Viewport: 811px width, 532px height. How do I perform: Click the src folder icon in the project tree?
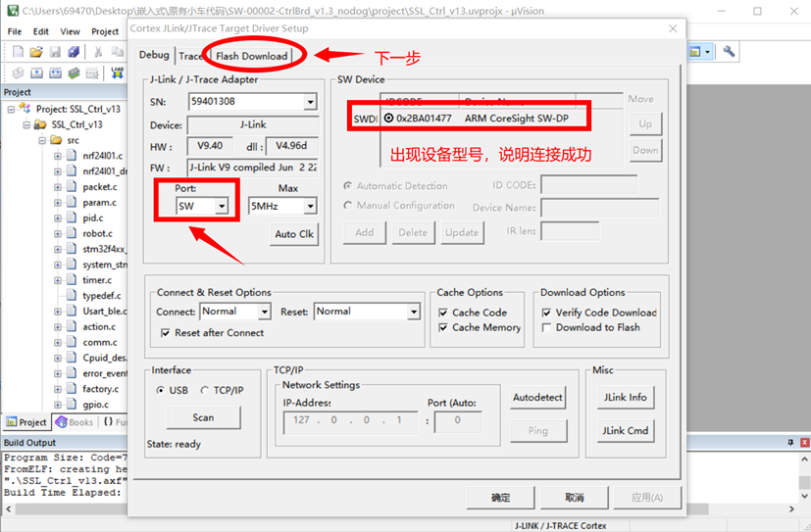click(x=56, y=140)
